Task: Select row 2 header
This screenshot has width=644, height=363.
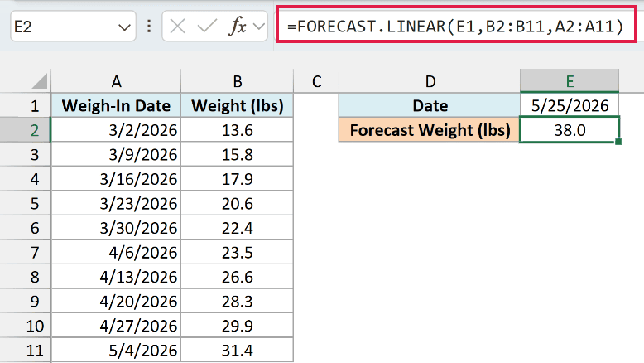Action: (x=26, y=130)
